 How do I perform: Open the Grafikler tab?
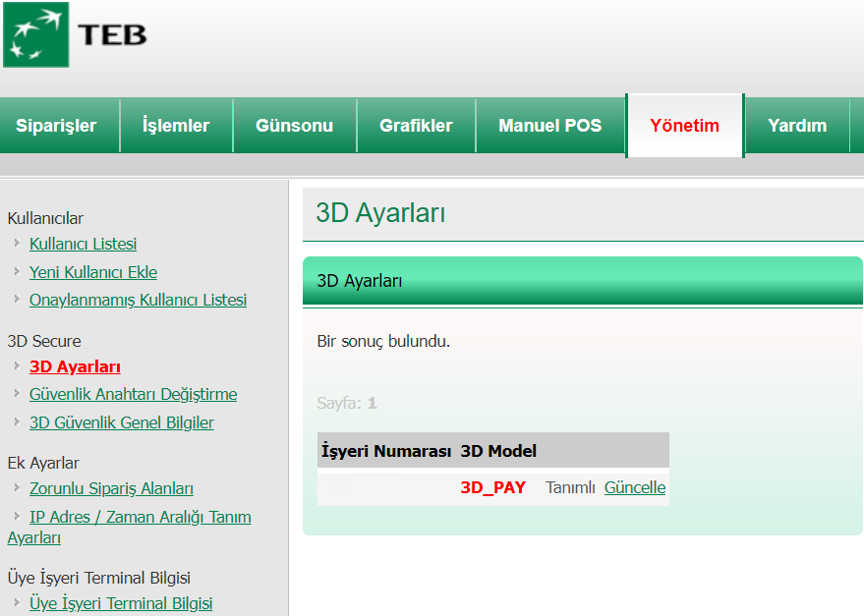(416, 126)
